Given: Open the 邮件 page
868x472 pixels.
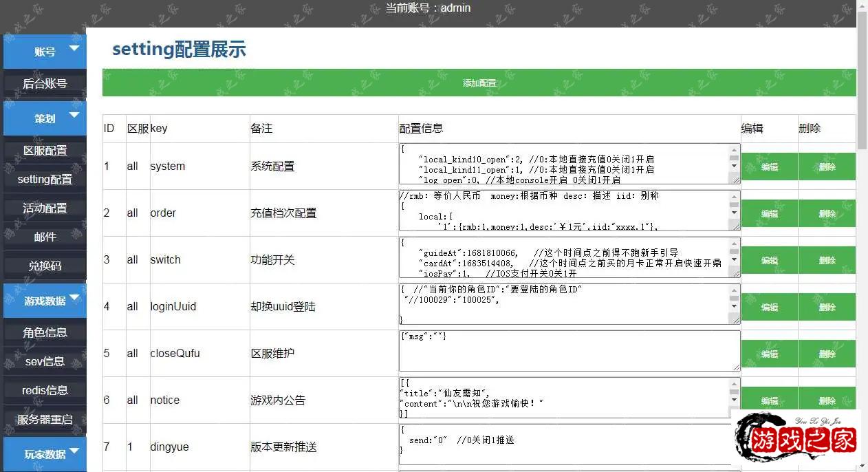Looking at the screenshot, I should click(x=44, y=237).
